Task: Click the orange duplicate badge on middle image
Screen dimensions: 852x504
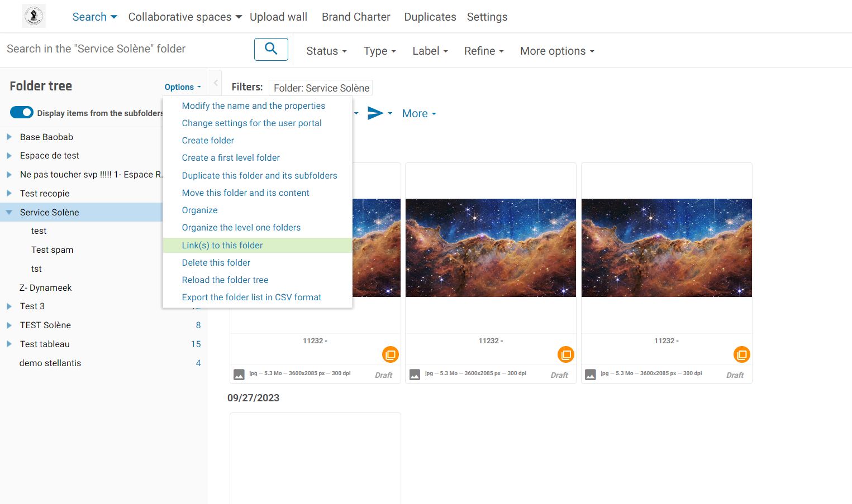Action: tap(565, 354)
